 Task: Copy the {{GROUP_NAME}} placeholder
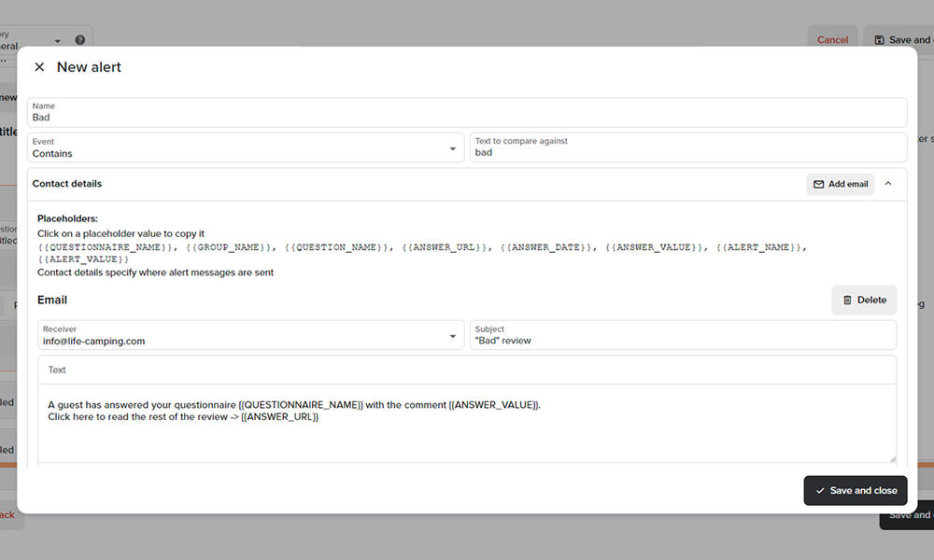click(x=229, y=247)
